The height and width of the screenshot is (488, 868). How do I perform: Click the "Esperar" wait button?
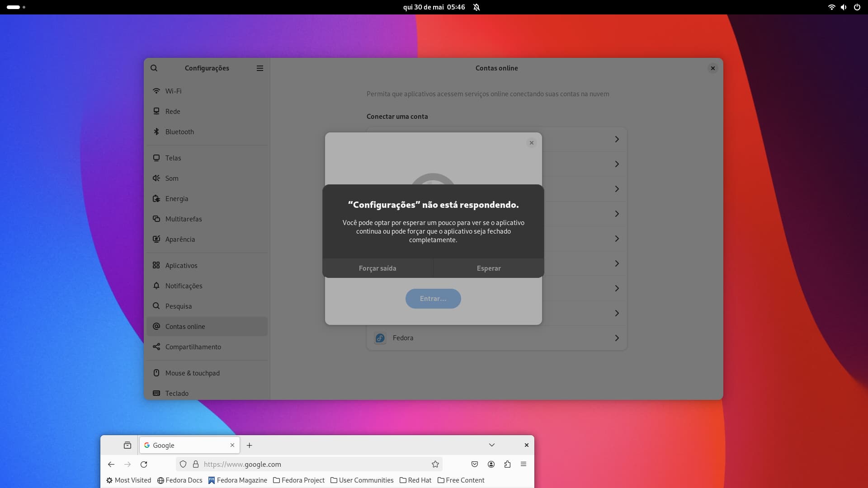click(489, 268)
